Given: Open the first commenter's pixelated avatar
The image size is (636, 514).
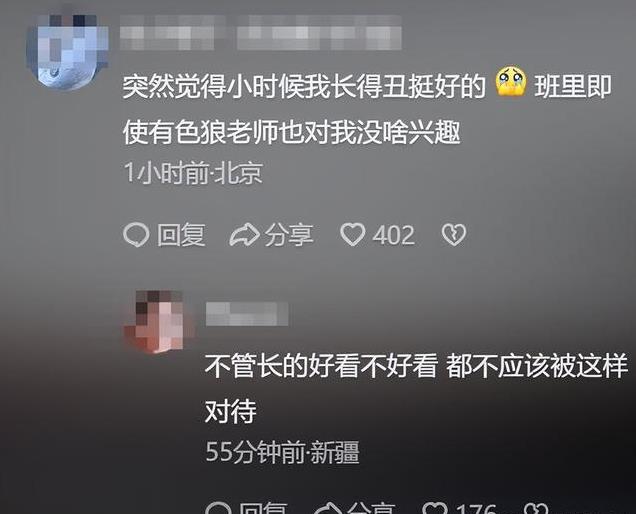Looking at the screenshot, I should [x=68, y=51].
